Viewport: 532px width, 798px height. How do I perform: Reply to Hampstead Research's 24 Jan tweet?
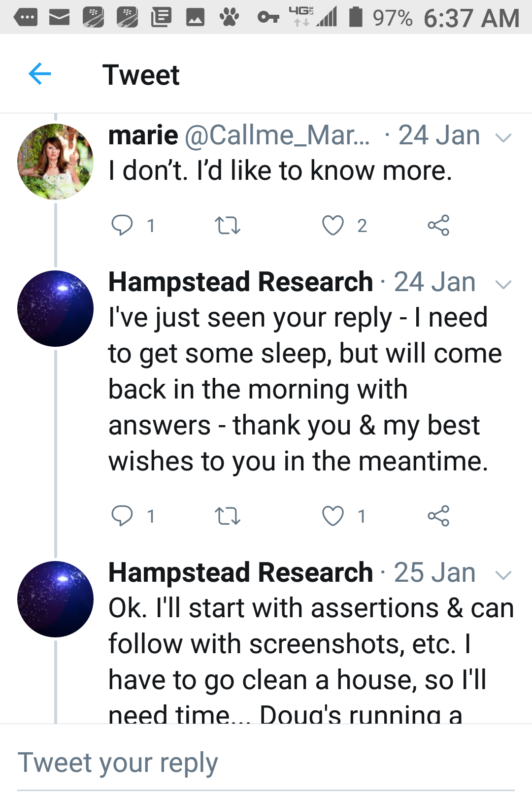[122, 516]
